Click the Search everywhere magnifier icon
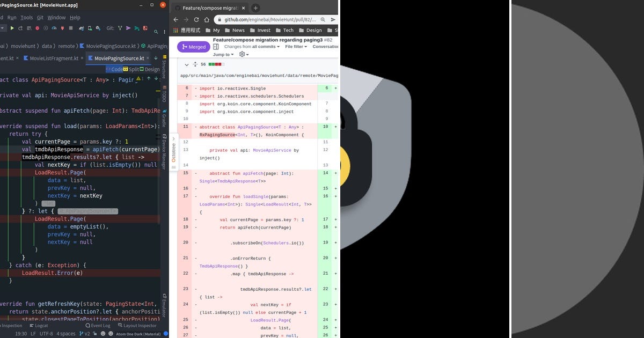Screen dimensions: 644x338 (156, 31)
